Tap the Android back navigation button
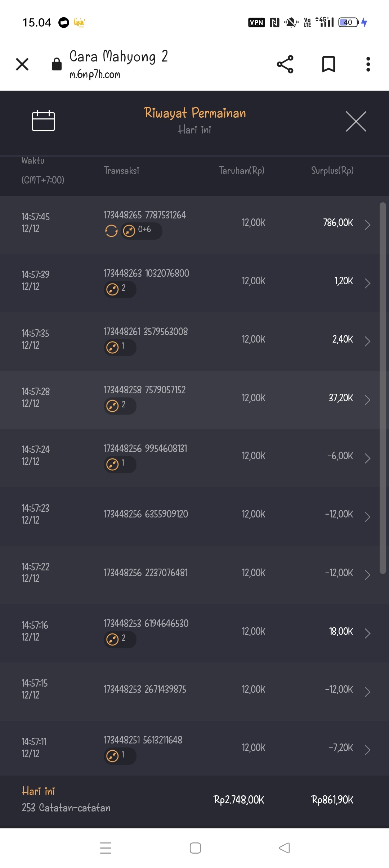Image resolution: width=389 pixels, height=868 pixels. click(284, 848)
